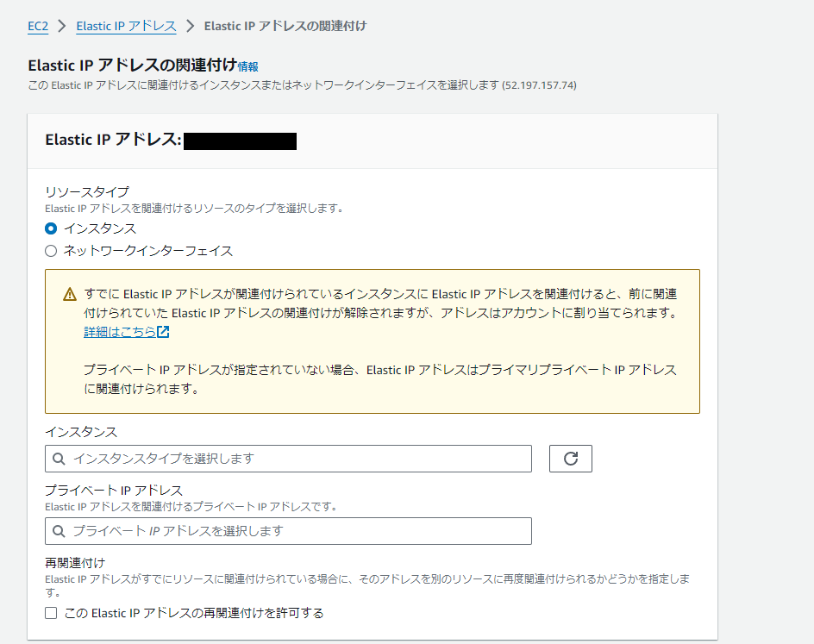
Task: Click the IP address 52.197.157.74 text
Action: [x=540, y=85]
